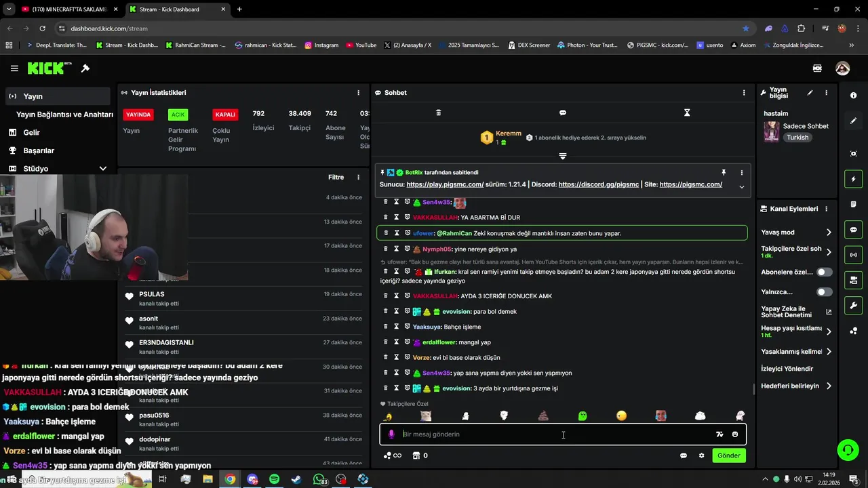Click the Kick logo in header
Image resolution: width=868 pixels, height=488 pixels.
point(50,68)
